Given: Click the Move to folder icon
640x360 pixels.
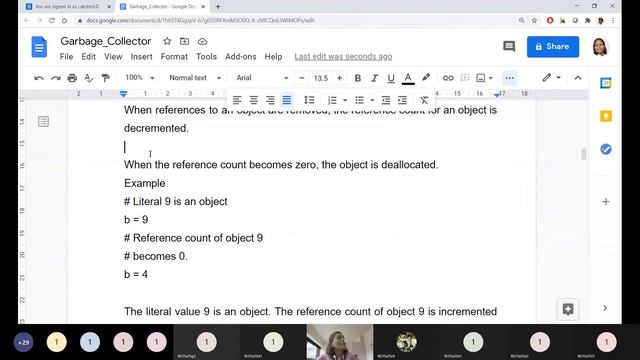Looking at the screenshot, I should pos(184,41).
